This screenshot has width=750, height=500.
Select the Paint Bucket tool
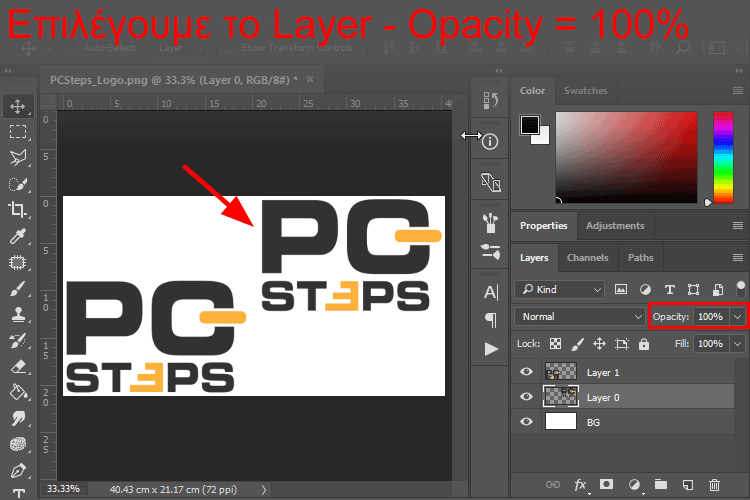pos(18,392)
